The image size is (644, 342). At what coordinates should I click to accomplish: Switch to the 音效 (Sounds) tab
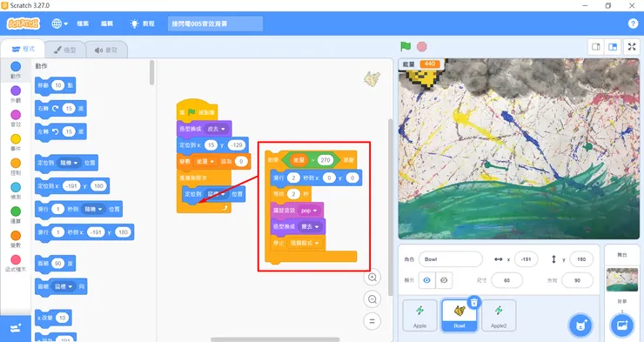click(106, 50)
